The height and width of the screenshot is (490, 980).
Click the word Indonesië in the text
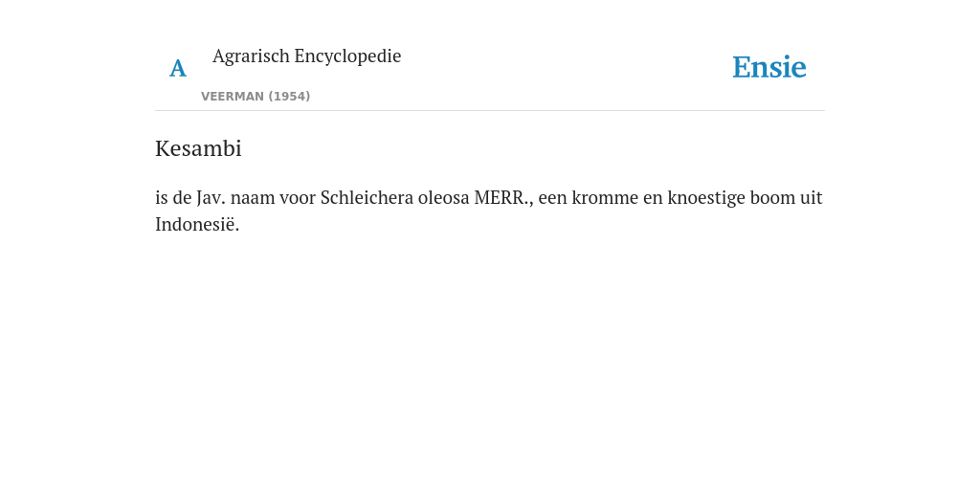click(x=197, y=224)
